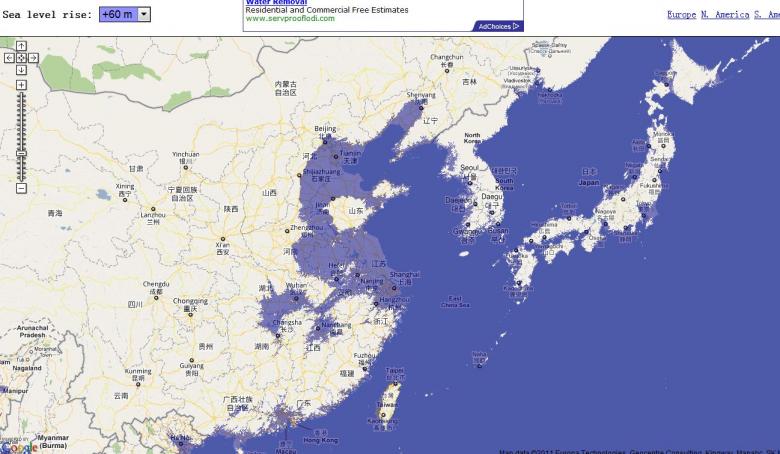Click the Yinchuan city label
Screen dimensions: 780x454
click(186, 155)
